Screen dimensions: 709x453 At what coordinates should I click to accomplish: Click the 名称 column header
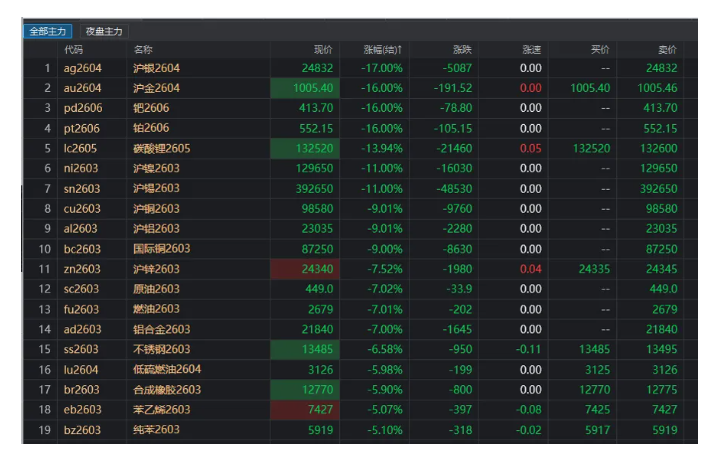(x=143, y=49)
